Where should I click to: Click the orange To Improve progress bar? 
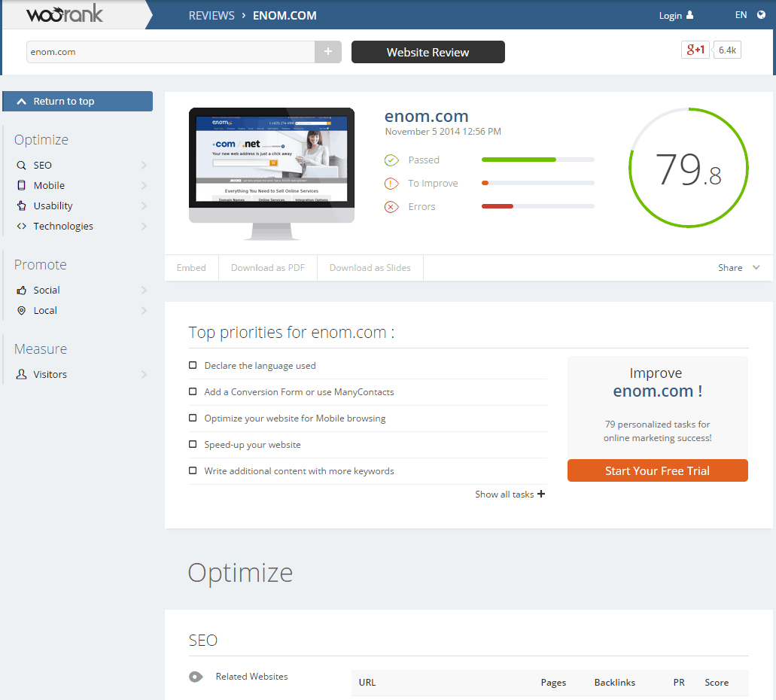(x=538, y=183)
